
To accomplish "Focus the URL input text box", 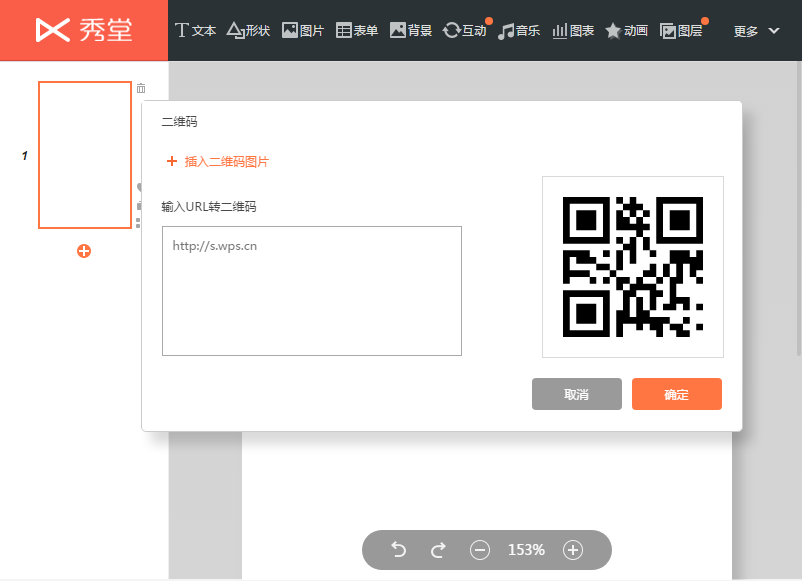I will pos(312,291).
